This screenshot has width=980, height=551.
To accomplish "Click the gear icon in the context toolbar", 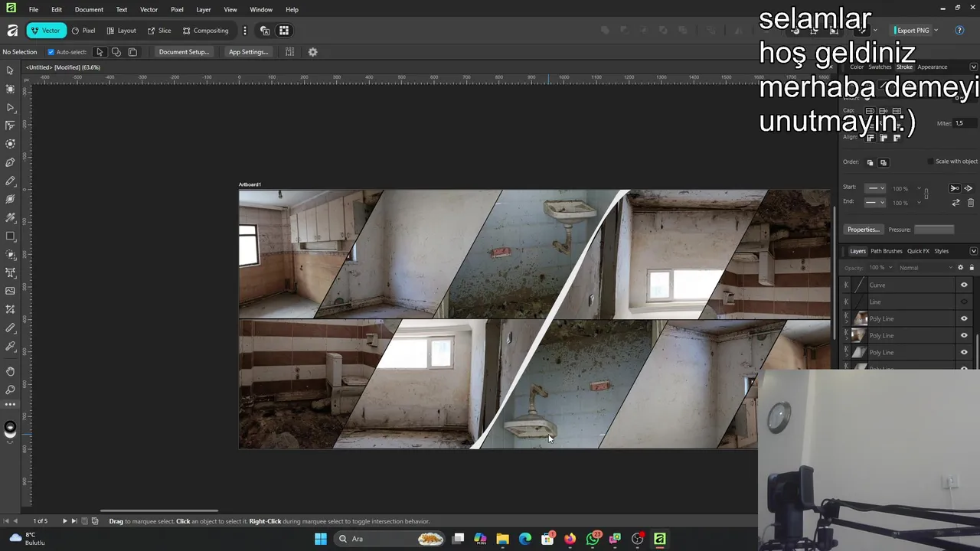I will pyautogui.click(x=312, y=52).
